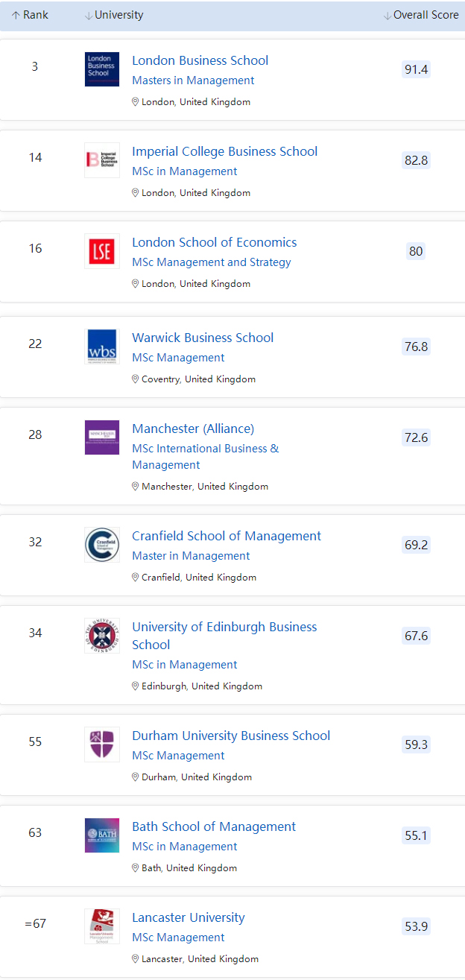The height and width of the screenshot is (980, 465).
Task: Click the Warwick wbs logo
Action: (x=101, y=347)
